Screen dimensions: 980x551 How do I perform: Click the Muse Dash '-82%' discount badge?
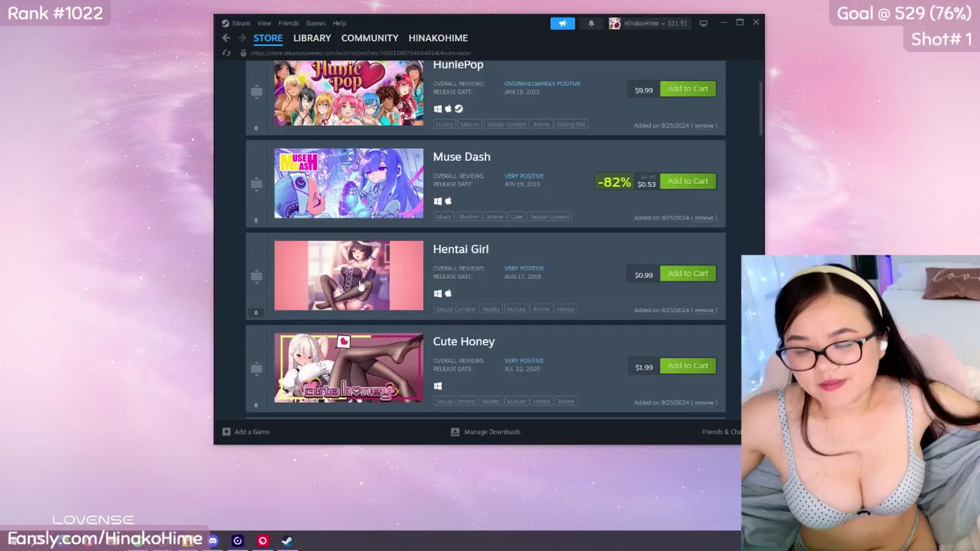[614, 182]
